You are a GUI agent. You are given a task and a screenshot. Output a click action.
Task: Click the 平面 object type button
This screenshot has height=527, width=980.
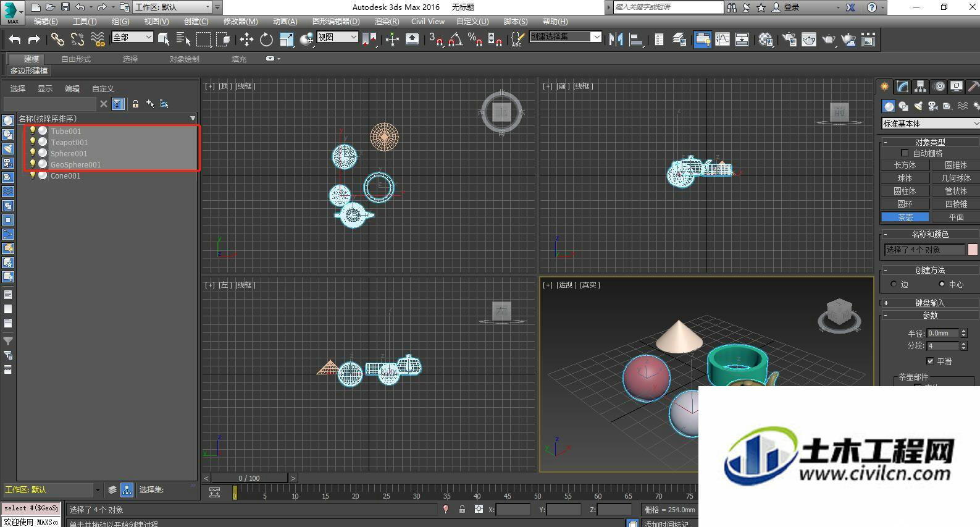[956, 217]
